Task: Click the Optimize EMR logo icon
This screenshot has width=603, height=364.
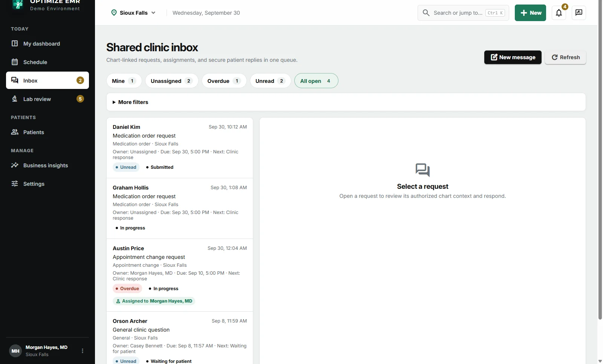Action: tap(18, 4)
